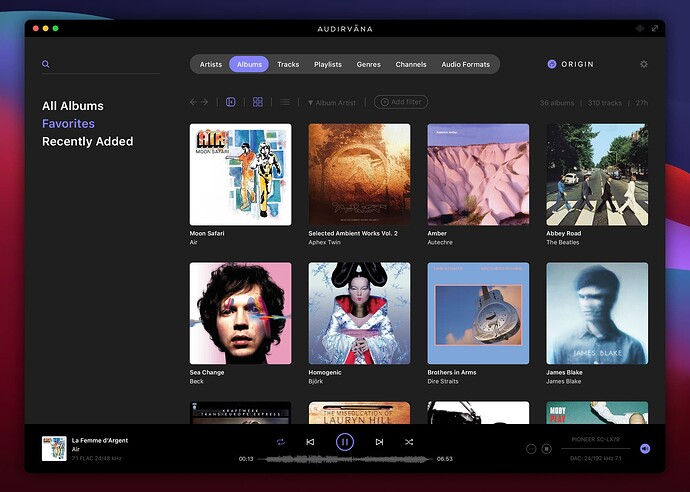The height and width of the screenshot is (492, 690).
Task: Open the now playing album thumbnail
Action: (x=54, y=448)
